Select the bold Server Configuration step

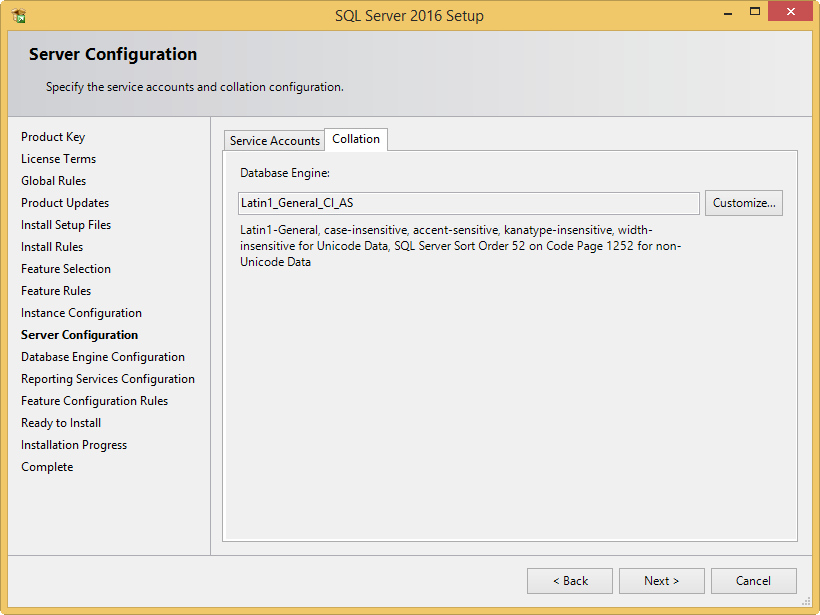coord(79,335)
